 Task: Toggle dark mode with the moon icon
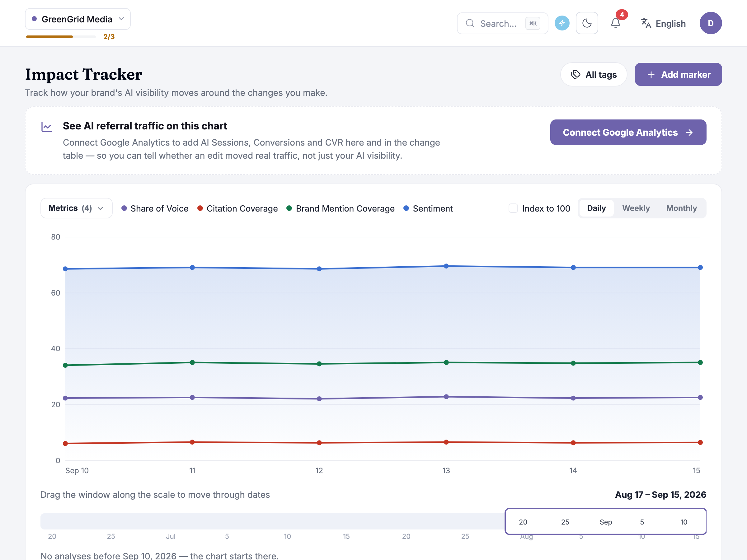(x=587, y=23)
